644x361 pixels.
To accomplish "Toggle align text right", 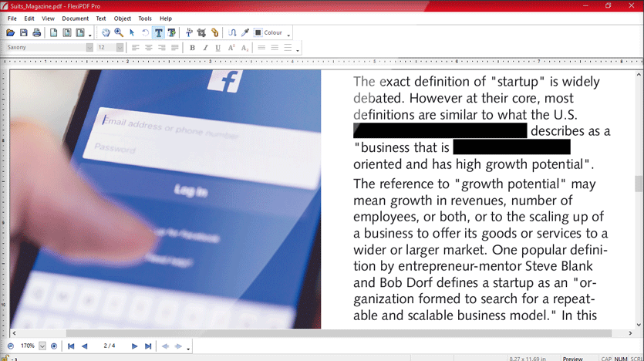I will pos(161,48).
